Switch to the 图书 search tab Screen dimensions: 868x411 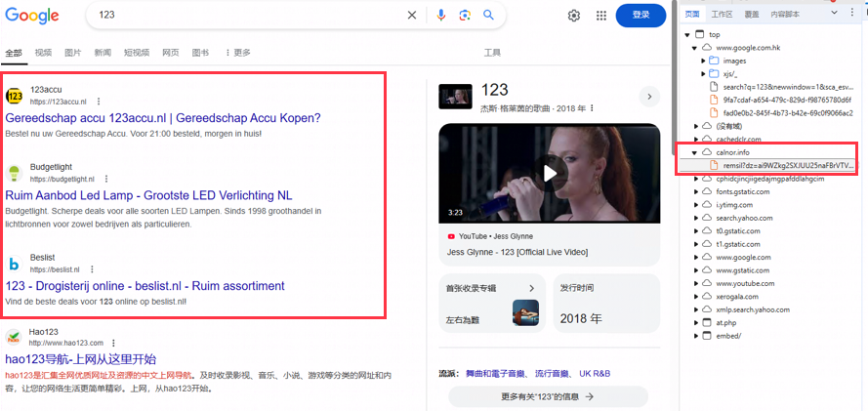(200, 53)
